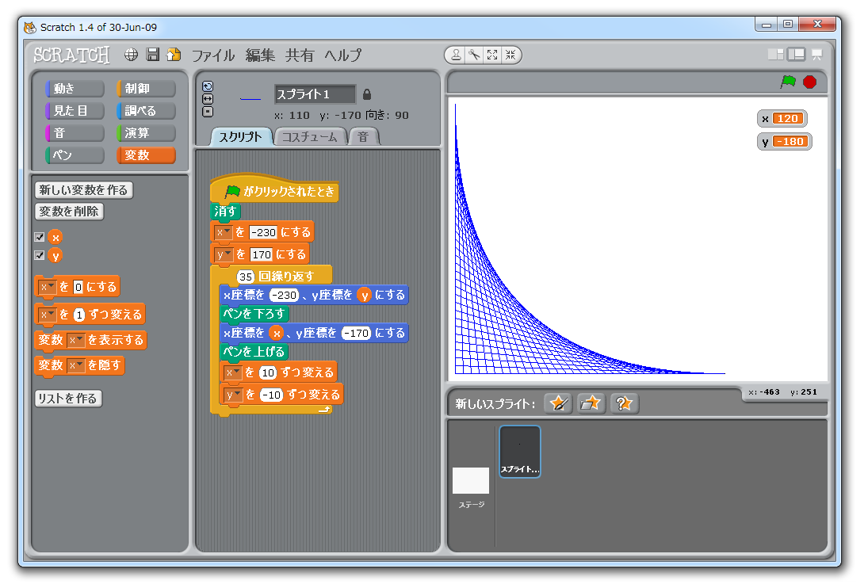Click the green flag to run
The image size is (868, 588).
point(788,82)
